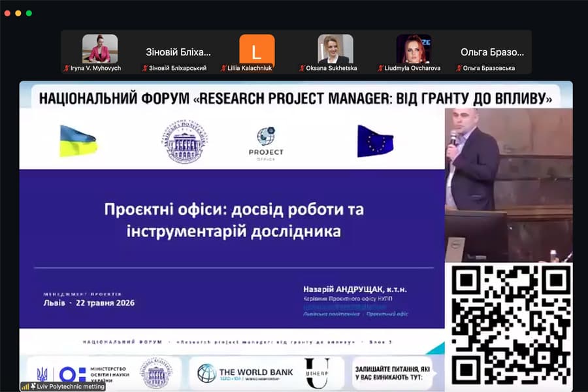Click the Lviv Polytechnic round seal at top

click(186, 142)
